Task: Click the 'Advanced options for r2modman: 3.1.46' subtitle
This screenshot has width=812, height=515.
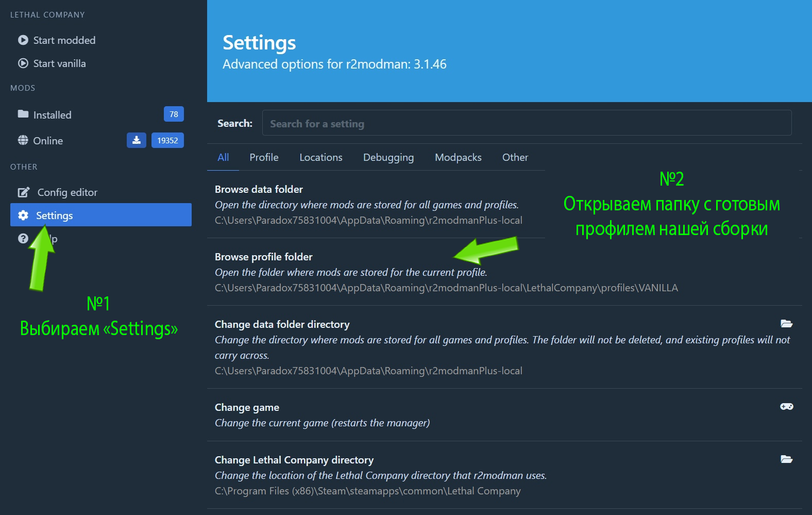Action: click(x=334, y=64)
